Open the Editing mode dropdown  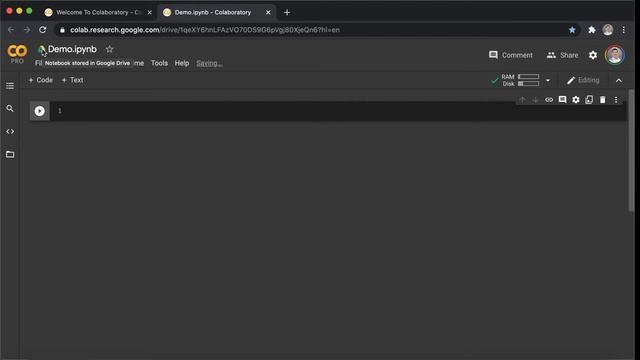click(583, 80)
